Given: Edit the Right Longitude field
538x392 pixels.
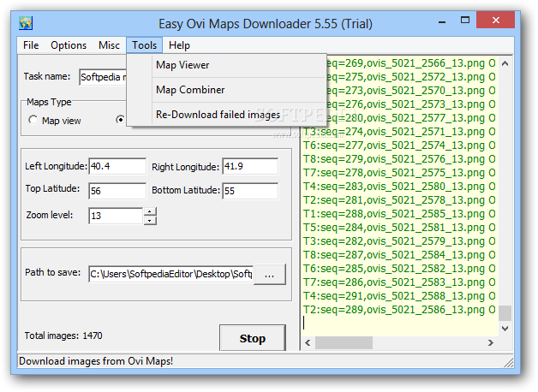Looking at the screenshot, I should coord(250,166).
